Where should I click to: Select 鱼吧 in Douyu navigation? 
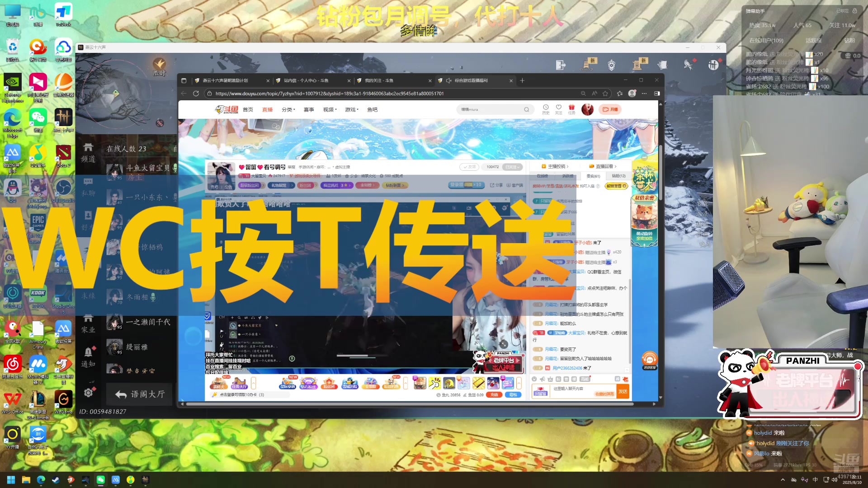(372, 109)
